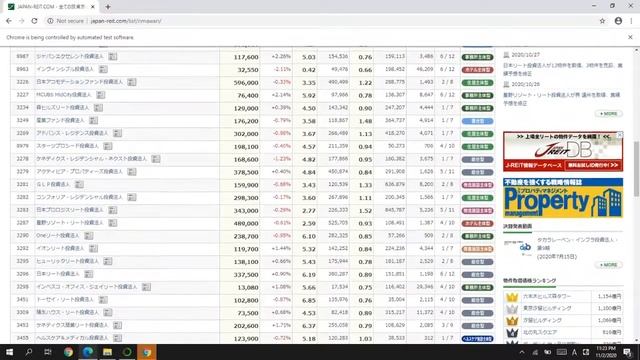The height and width of the screenshot is (360, 640).
Task: Open the d&b earnings video thumbnail
Action: [518, 247]
